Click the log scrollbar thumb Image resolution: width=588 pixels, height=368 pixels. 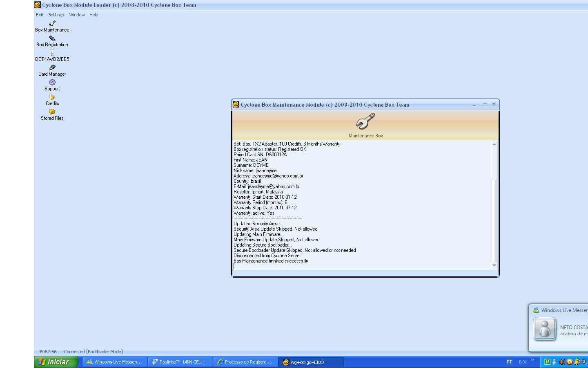[494, 220]
